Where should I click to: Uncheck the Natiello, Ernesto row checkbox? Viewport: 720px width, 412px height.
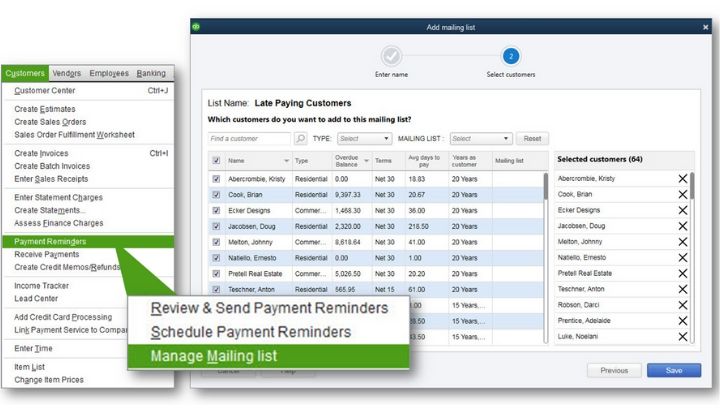(x=216, y=258)
